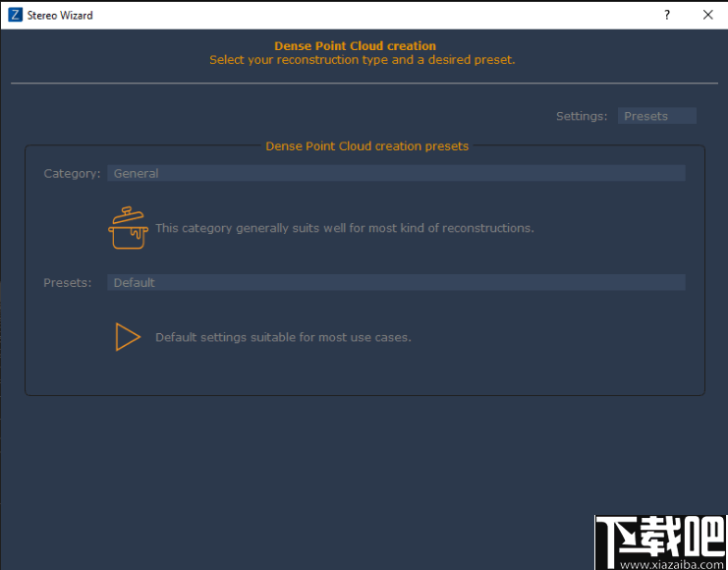Screen dimensions: 728x570
Task: Click the 'Default settings suitable for most use cases.' text
Action: pyautogui.click(x=283, y=337)
